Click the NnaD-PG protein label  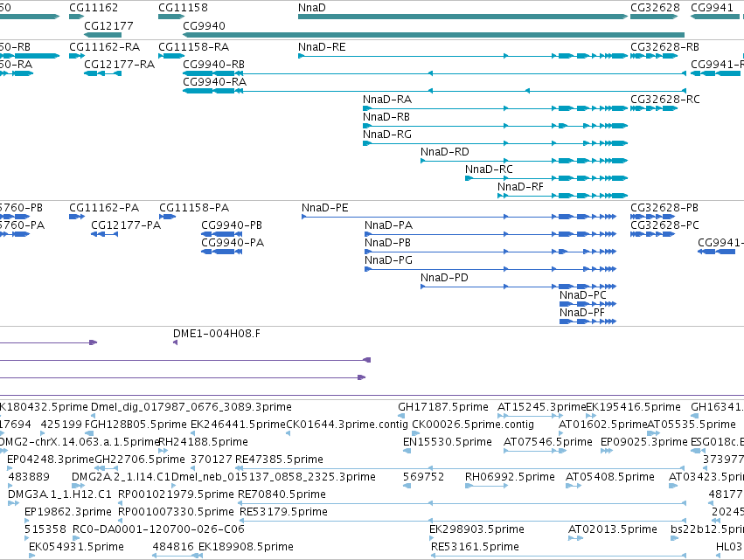pyautogui.click(x=388, y=260)
